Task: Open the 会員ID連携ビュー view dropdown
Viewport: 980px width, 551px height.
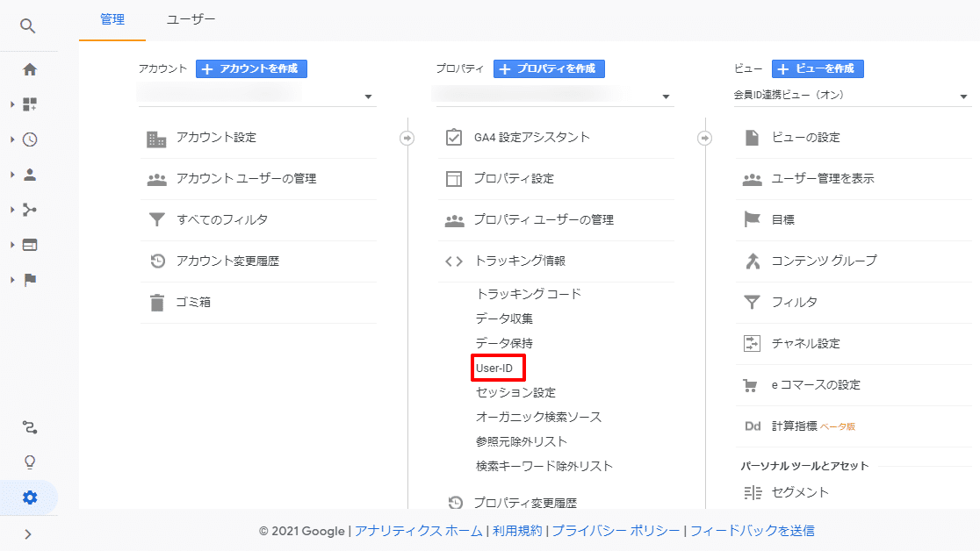Action: click(x=962, y=94)
